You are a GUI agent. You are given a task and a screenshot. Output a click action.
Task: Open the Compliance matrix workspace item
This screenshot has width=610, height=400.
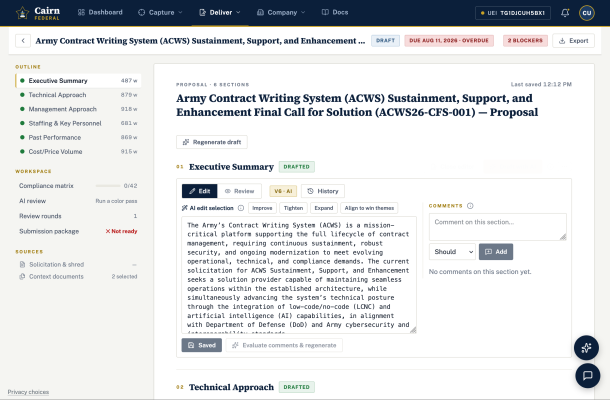click(78, 186)
